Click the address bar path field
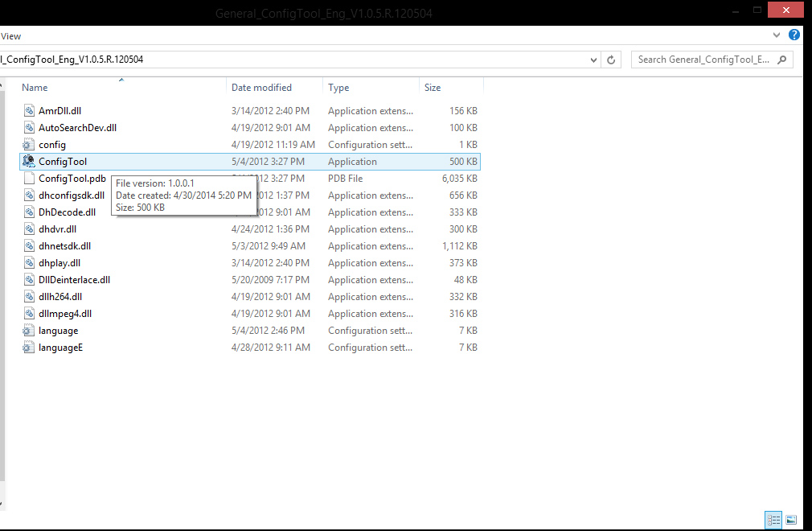 [295, 60]
